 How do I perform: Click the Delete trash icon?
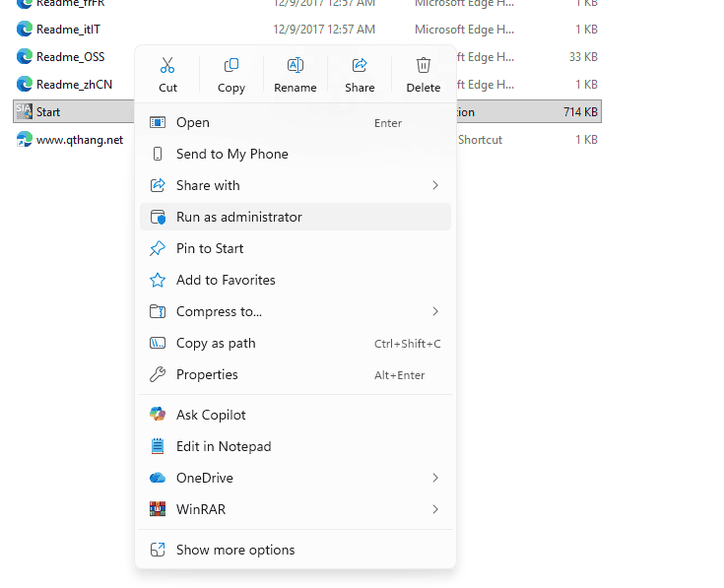(424, 66)
